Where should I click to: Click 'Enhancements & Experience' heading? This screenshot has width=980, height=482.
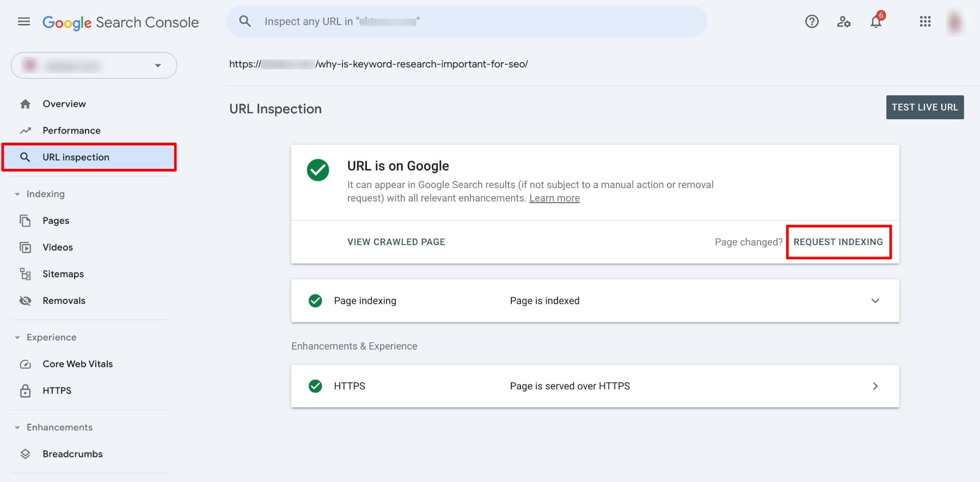354,346
